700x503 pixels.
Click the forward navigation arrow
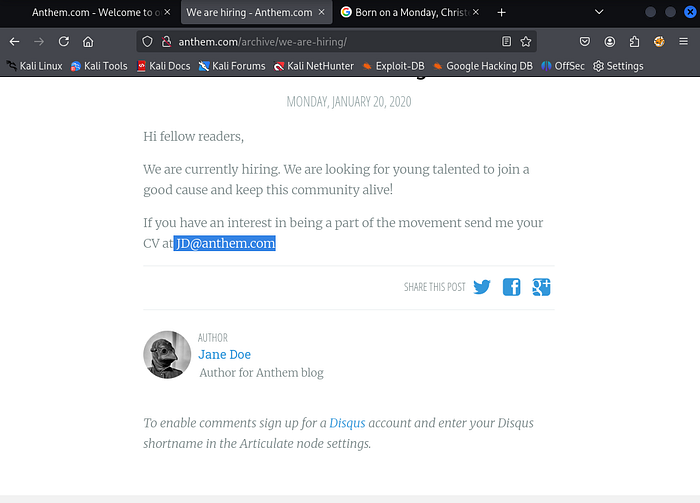tap(39, 42)
